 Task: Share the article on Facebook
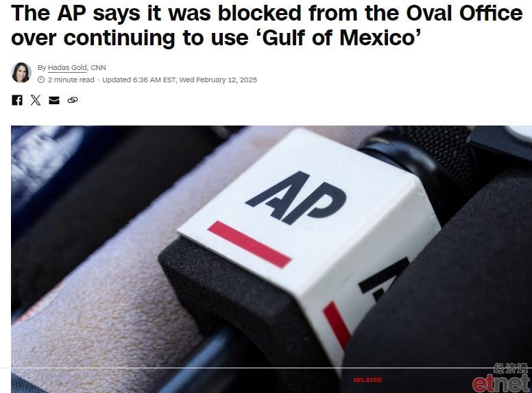(17, 100)
